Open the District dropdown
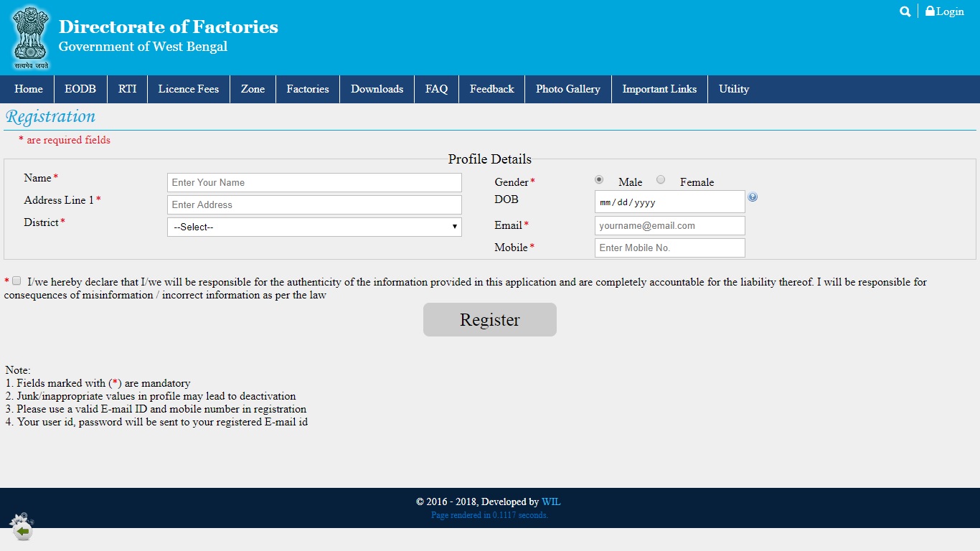The height and width of the screenshot is (551, 980). point(314,227)
